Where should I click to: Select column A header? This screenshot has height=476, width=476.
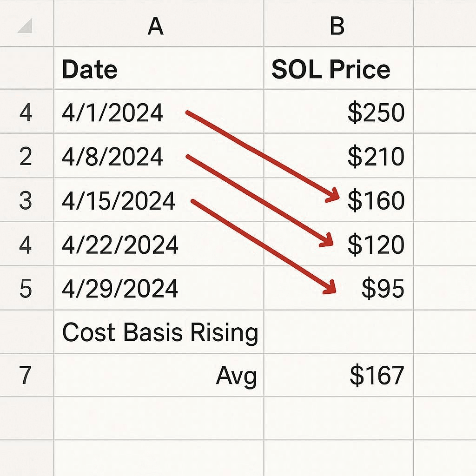tap(156, 26)
